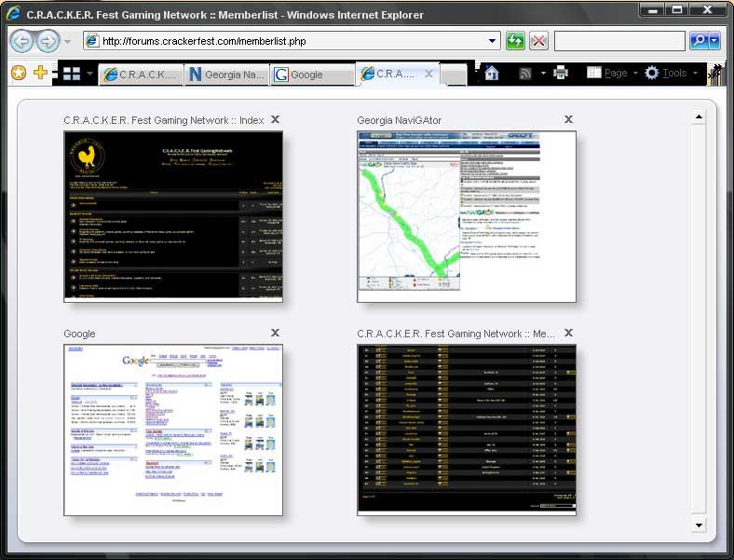Screen dimensions: 734x560
Task: Click the search box input field
Action: (619, 41)
